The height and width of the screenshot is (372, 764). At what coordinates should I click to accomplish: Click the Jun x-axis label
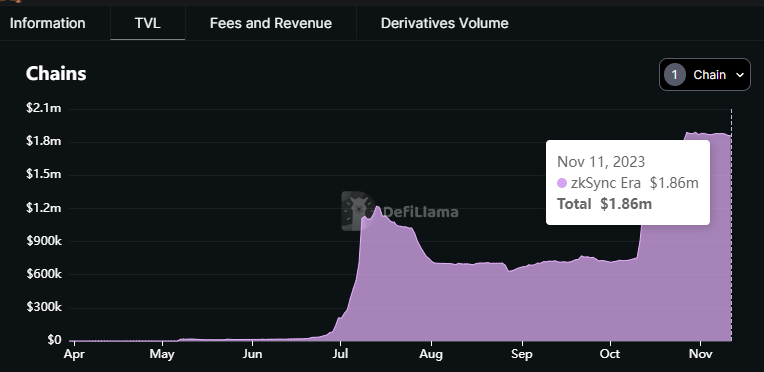coord(252,354)
